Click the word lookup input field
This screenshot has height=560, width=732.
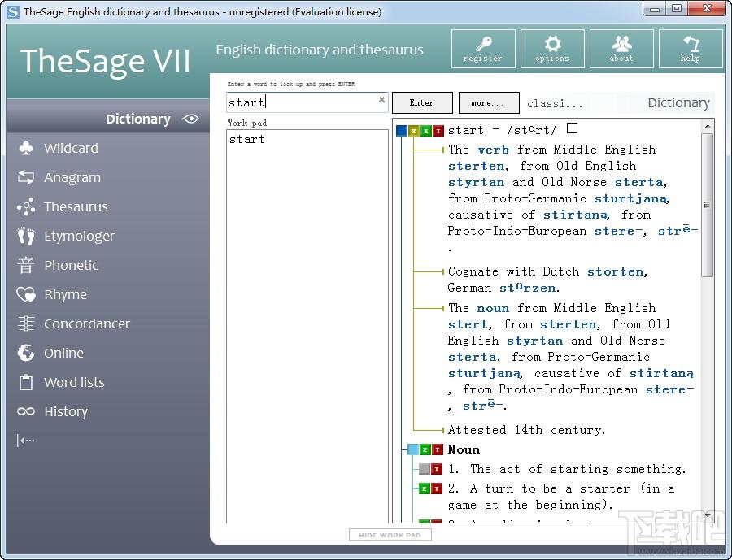pyautogui.click(x=307, y=102)
